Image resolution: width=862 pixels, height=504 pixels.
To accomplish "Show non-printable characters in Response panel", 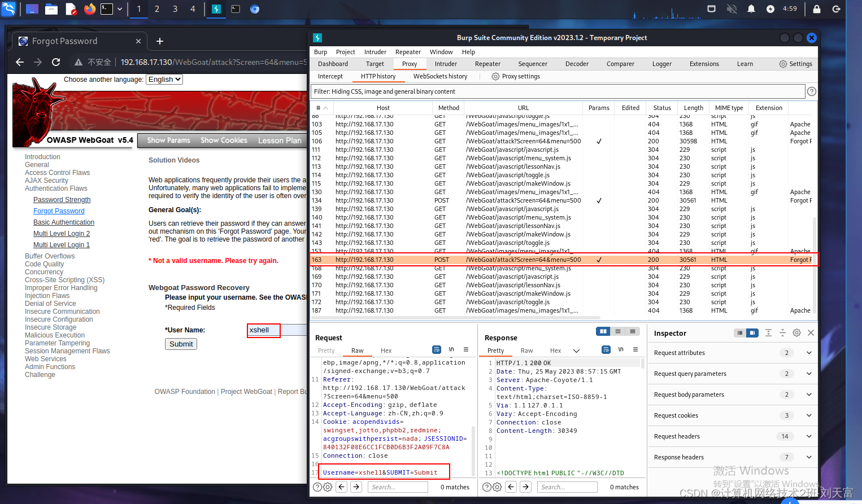I will point(621,349).
